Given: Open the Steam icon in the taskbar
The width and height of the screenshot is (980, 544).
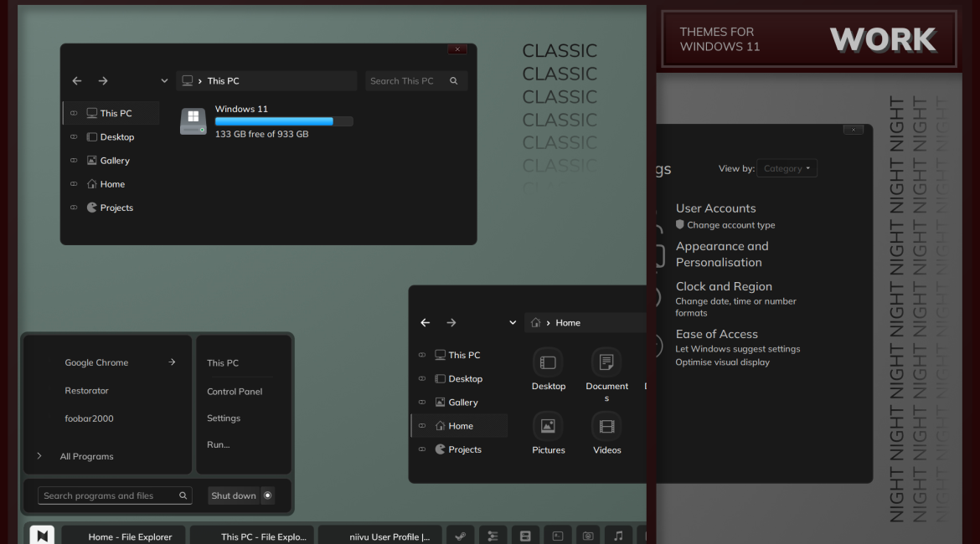Looking at the screenshot, I should [461, 536].
